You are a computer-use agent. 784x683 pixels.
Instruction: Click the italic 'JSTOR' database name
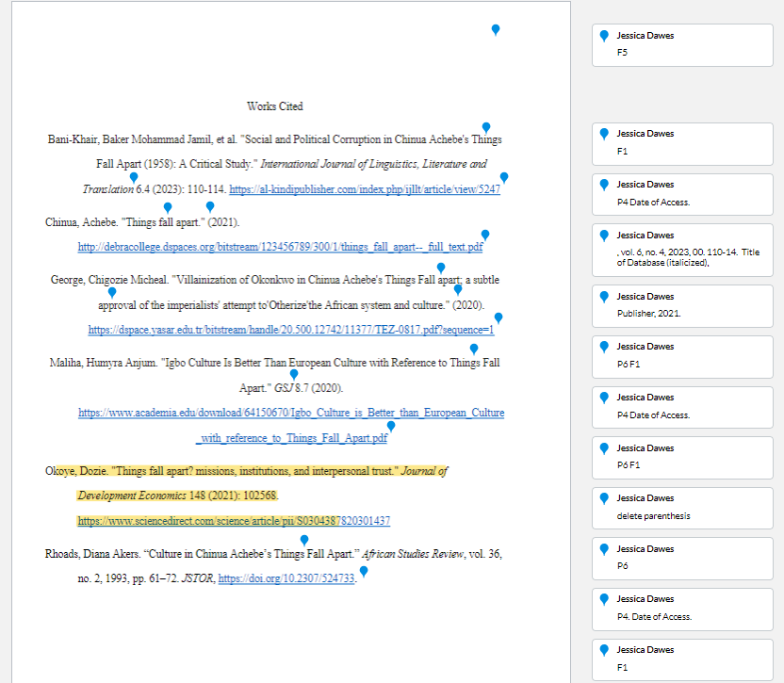(x=198, y=578)
